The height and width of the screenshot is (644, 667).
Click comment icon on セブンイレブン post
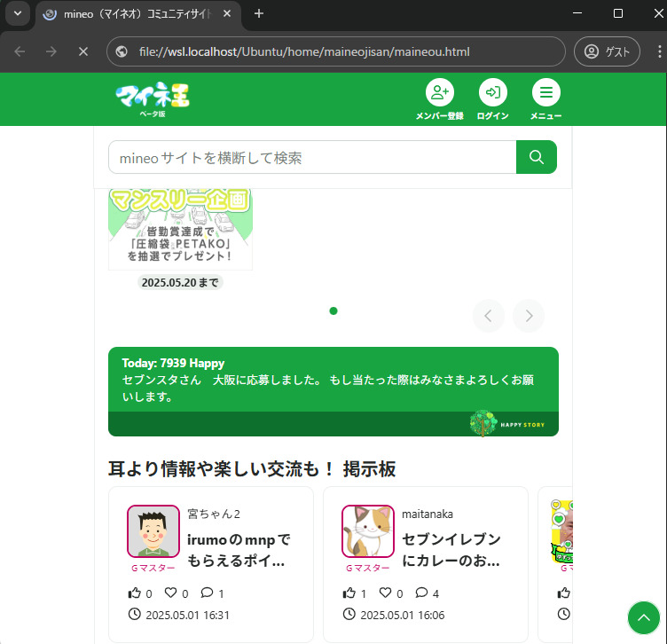[x=421, y=593]
